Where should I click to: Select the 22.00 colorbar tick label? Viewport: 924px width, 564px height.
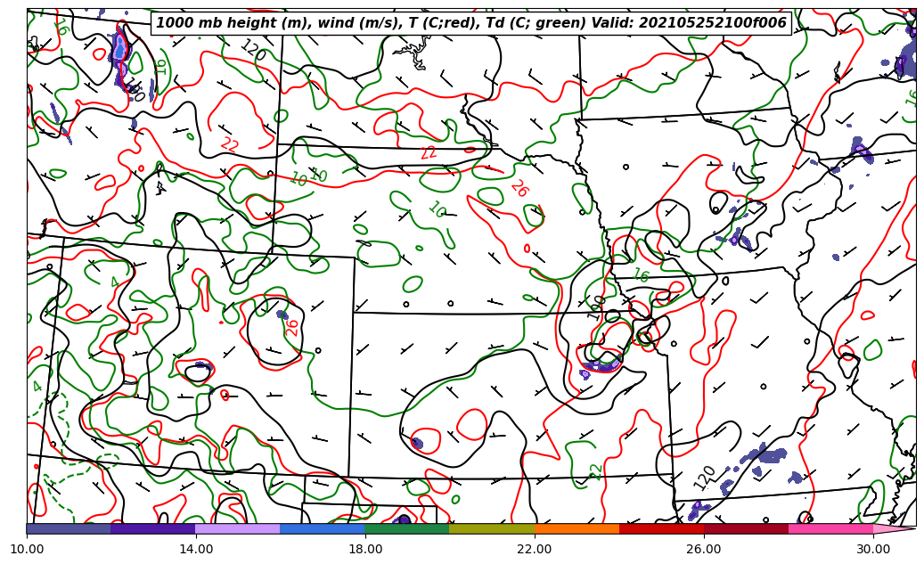(x=535, y=549)
